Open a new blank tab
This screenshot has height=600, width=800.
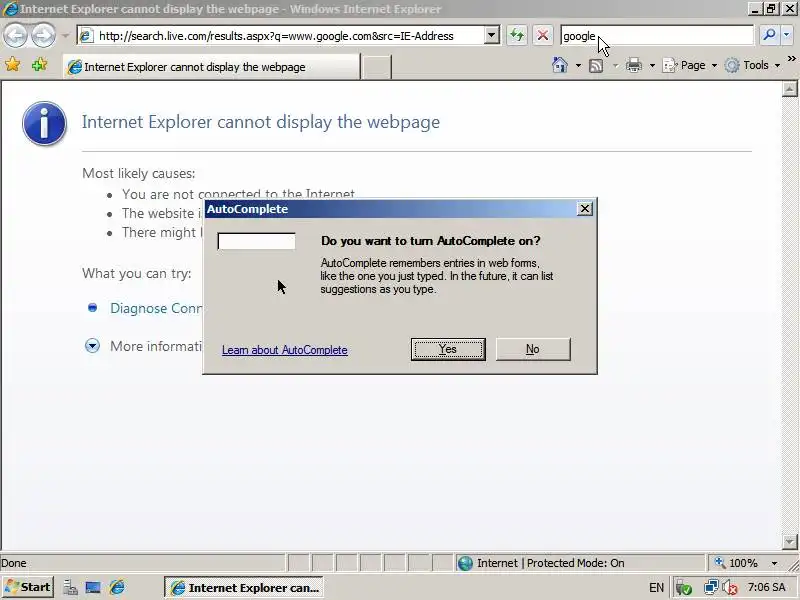point(377,67)
